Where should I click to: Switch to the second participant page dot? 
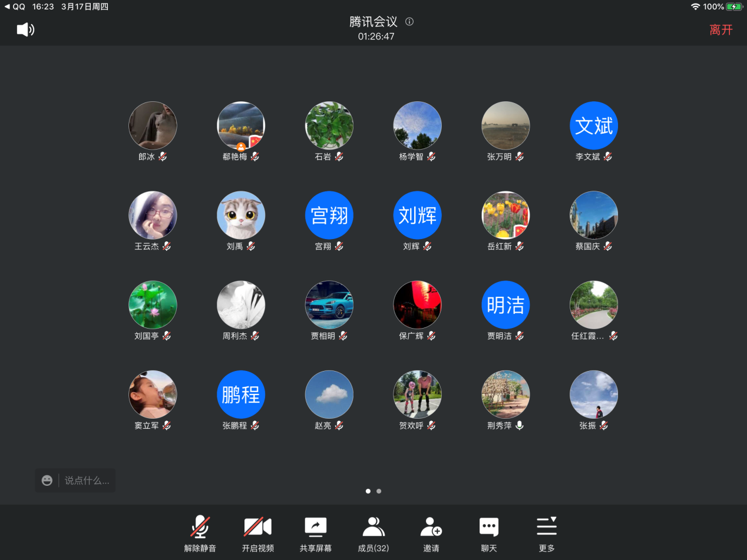[x=379, y=491]
